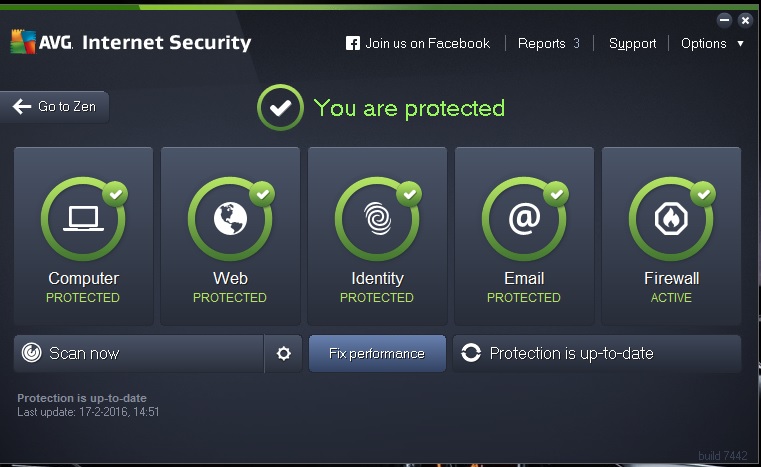Click the Fix performance button

[x=377, y=353]
